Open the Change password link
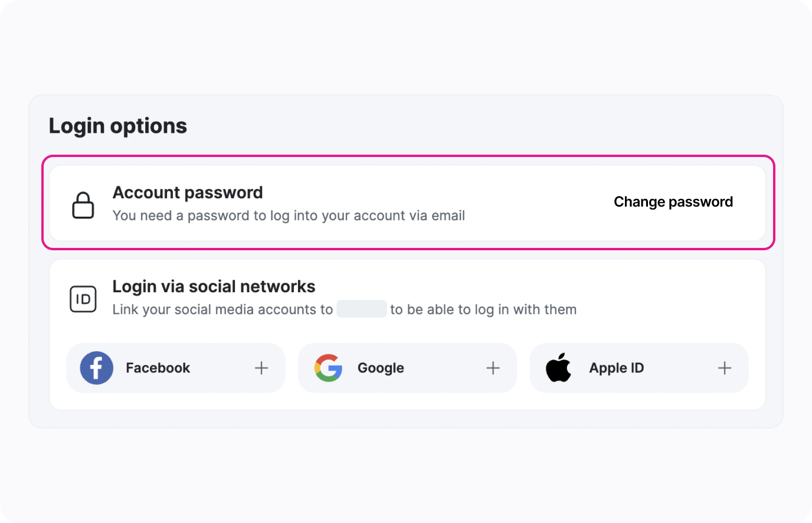 (673, 202)
